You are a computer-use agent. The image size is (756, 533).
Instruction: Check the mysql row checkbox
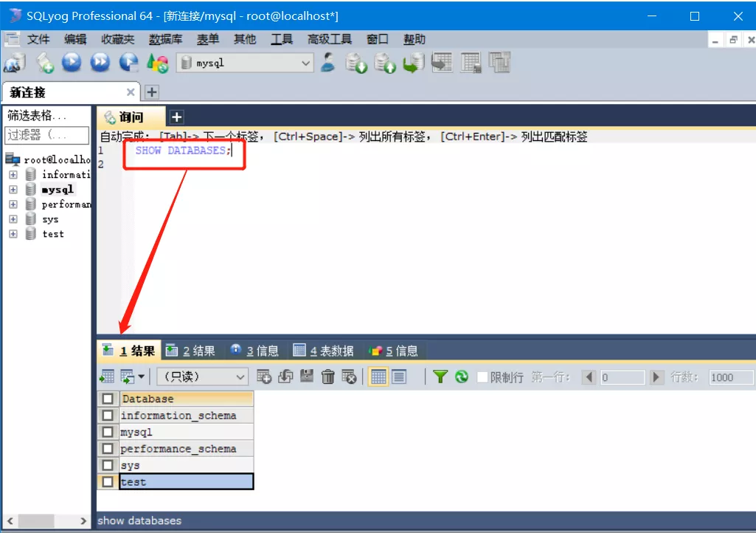[108, 432]
